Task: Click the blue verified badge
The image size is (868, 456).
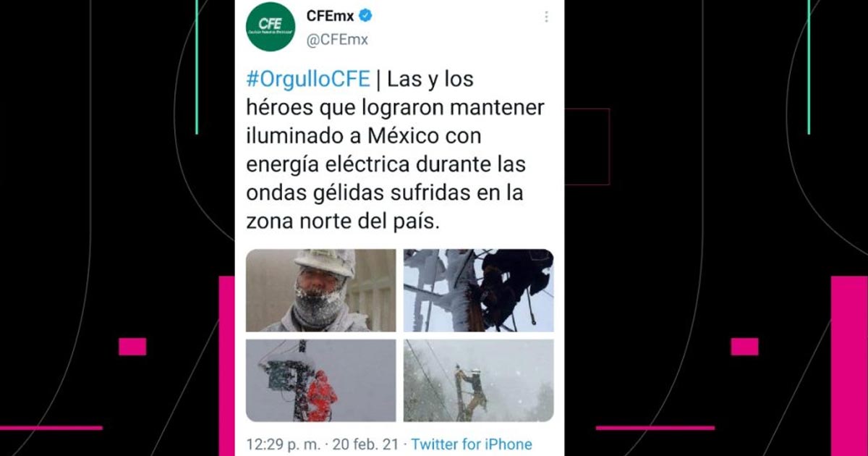Action: pyautogui.click(x=367, y=15)
